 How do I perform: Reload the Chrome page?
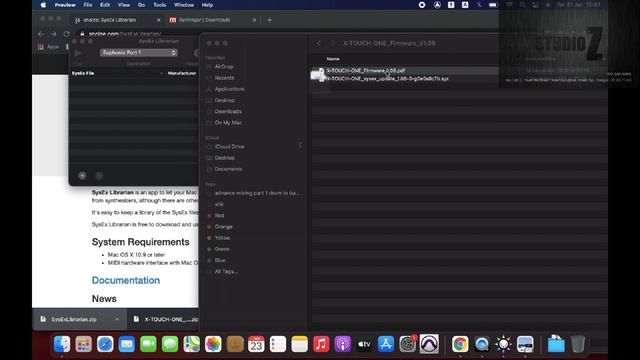tap(67, 34)
